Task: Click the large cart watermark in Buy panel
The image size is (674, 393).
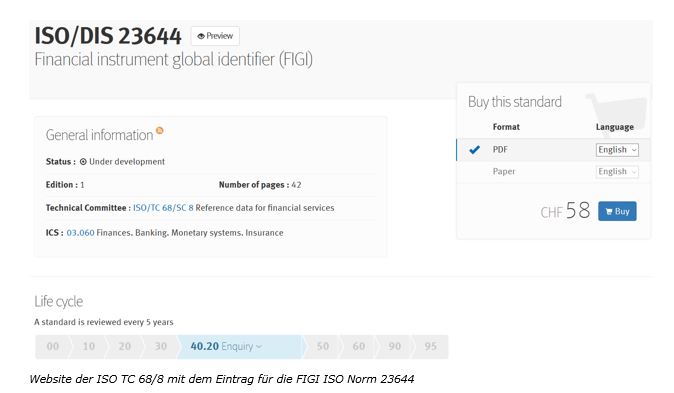Action: tap(618, 113)
